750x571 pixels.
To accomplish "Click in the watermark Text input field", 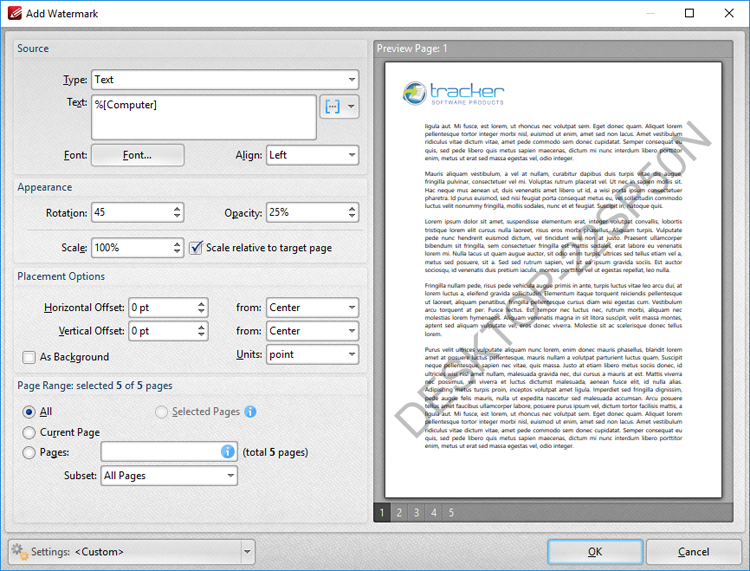I will pyautogui.click(x=203, y=117).
